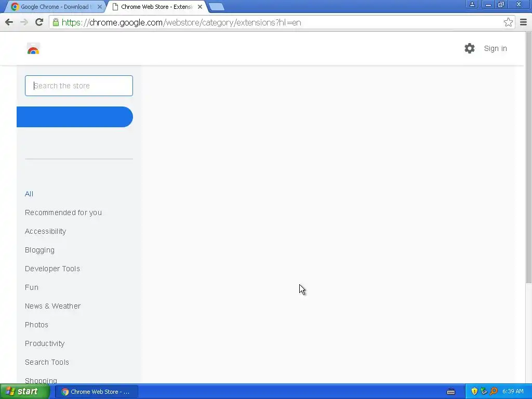The height and width of the screenshot is (399, 532).
Task: Open the Fun category
Action: [32, 287]
